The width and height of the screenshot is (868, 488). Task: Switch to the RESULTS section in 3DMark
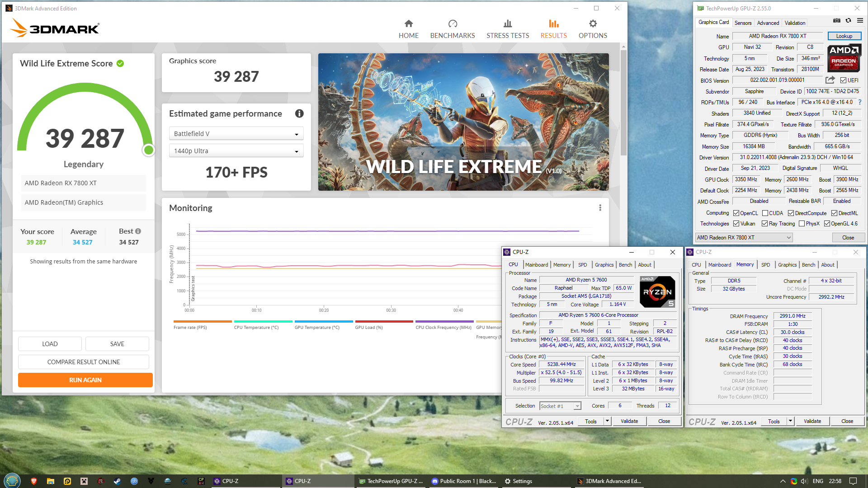pos(553,29)
